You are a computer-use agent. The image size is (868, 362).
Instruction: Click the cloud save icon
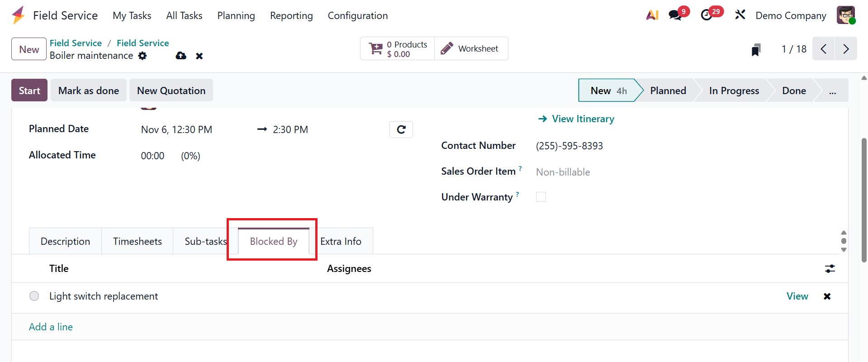point(181,56)
